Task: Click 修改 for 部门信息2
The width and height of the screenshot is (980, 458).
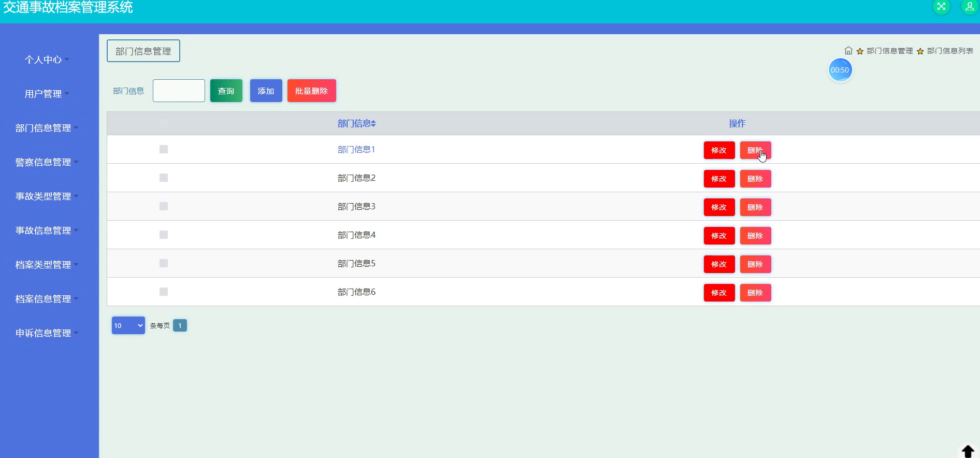Action: point(719,179)
